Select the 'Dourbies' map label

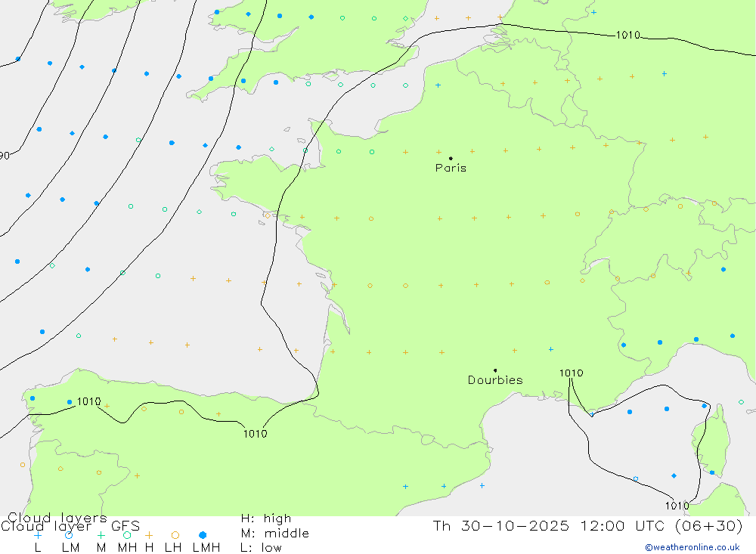[x=495, y=380]
